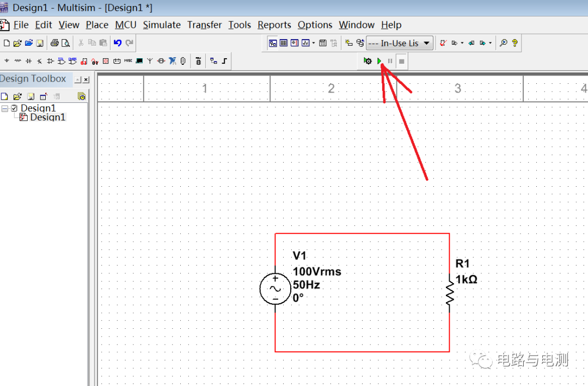Open the CMOS component group
Viewport: 588px width, 386px height.
click(73, 61)
